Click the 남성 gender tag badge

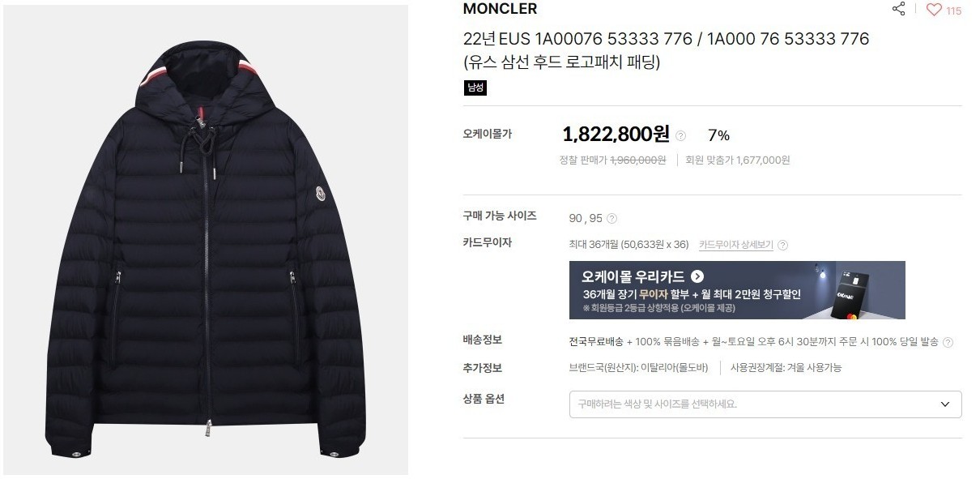[475, 88]
